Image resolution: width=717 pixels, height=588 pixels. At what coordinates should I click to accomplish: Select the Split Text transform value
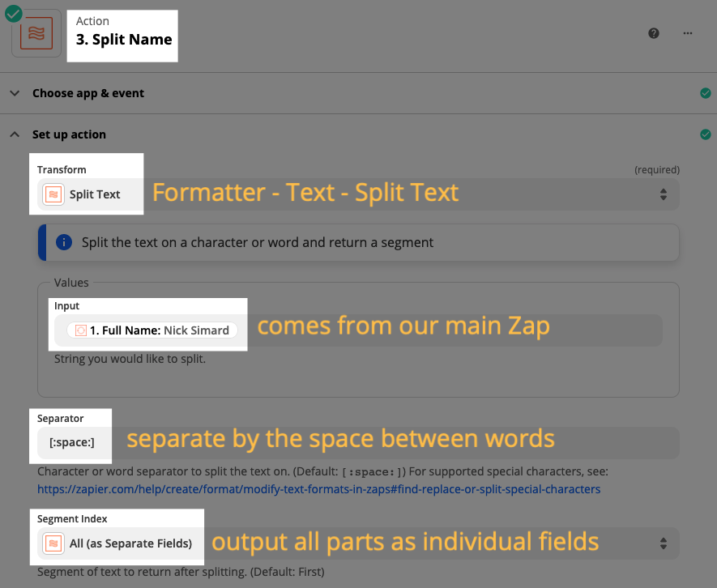click(x=95, y=194)
